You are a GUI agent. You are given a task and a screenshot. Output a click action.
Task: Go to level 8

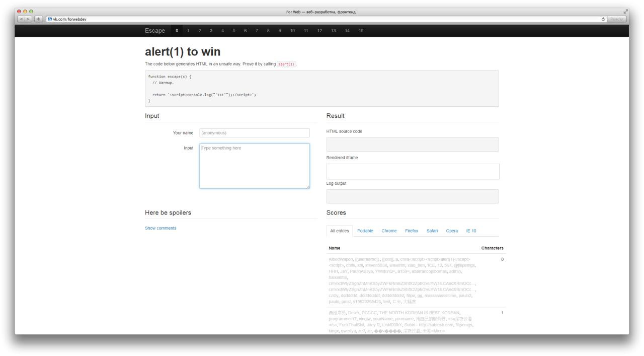pyautogui.click(x=268, y=31)
